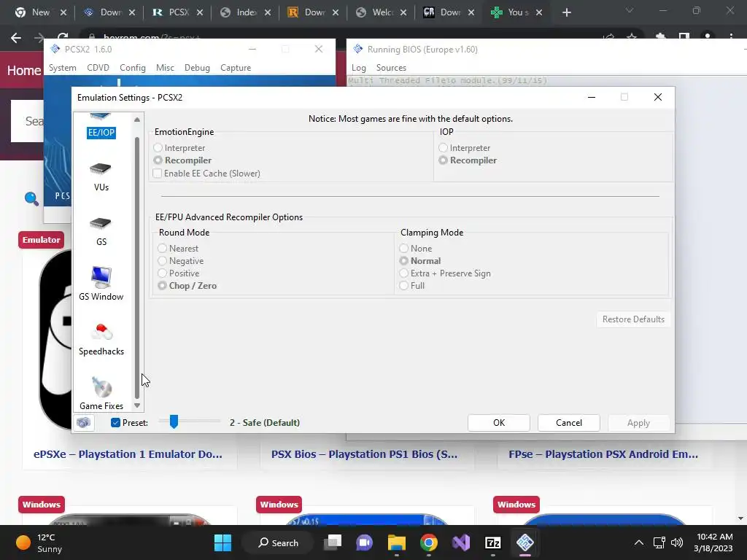Screen dimensions: 747x560
Task: Open the Capture menu in PCSX2
Action: 236,68
